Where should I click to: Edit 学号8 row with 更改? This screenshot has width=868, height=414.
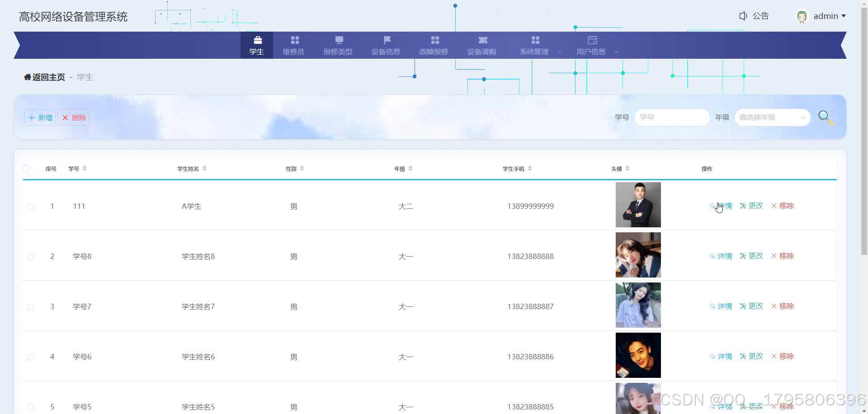point(751,256)
